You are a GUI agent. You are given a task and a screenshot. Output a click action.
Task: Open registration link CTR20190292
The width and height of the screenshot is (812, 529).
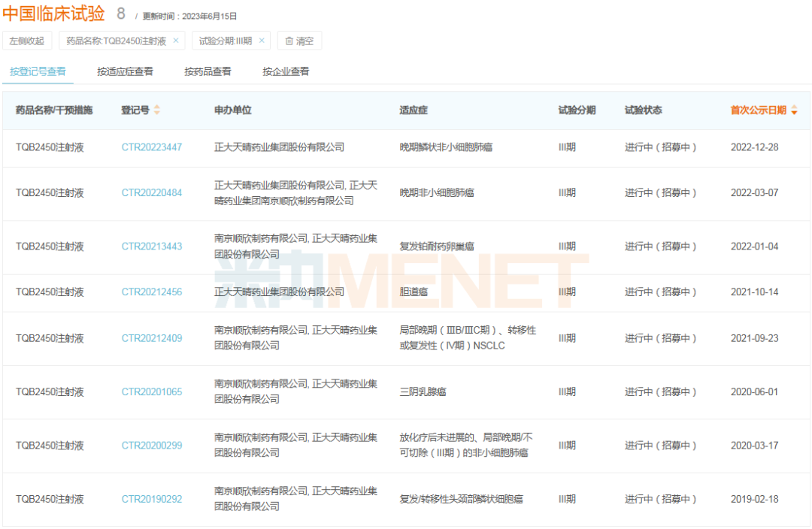[x=152, y=499]
